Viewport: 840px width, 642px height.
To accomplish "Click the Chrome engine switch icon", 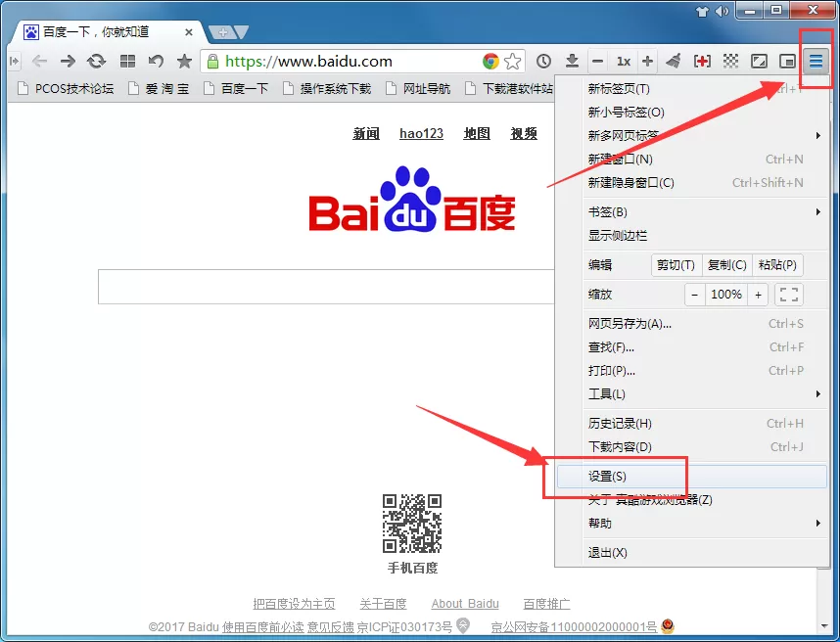I will [490, 62].
